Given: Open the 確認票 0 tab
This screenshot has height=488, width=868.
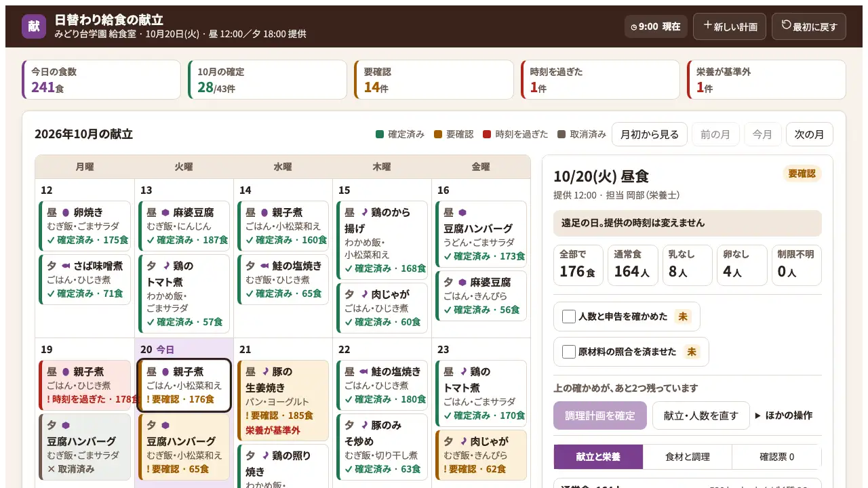Looking at the screenshot, I should tap(777, 457).
